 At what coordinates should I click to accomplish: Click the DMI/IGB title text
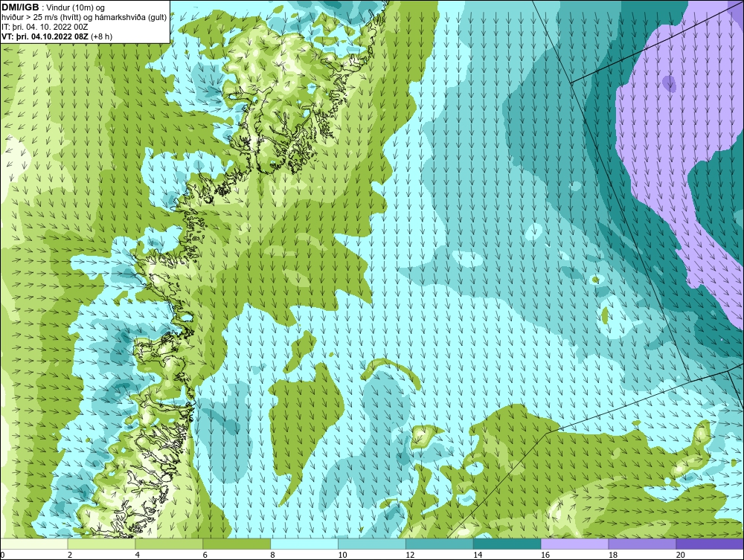point(20,7)
